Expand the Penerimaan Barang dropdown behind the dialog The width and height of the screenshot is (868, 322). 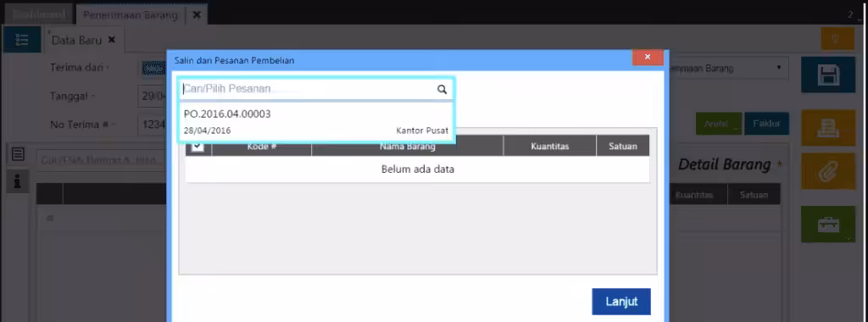pyautogui.click(x=778, y=68)
